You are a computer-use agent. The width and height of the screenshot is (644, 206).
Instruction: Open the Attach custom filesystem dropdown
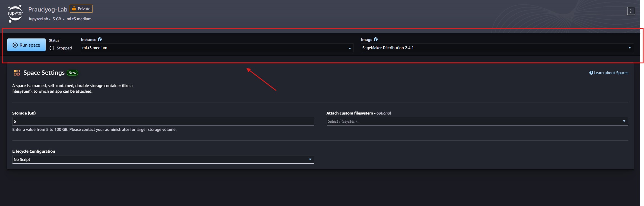pyautogui.click(x=477, y=121)
